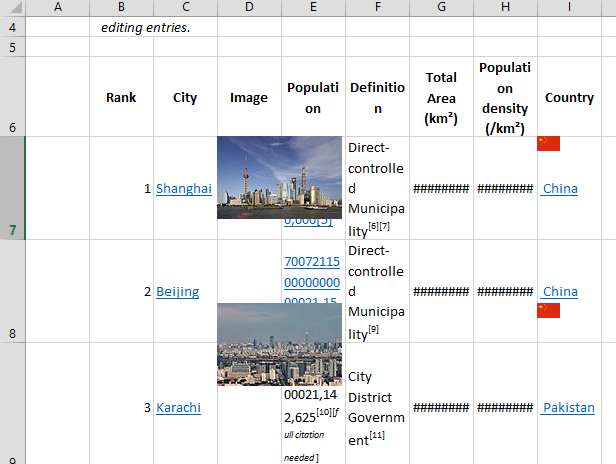Viewport: 616px width, 464px height.
Task: Open the Pakistan country link
Action: tap(567, 407)
